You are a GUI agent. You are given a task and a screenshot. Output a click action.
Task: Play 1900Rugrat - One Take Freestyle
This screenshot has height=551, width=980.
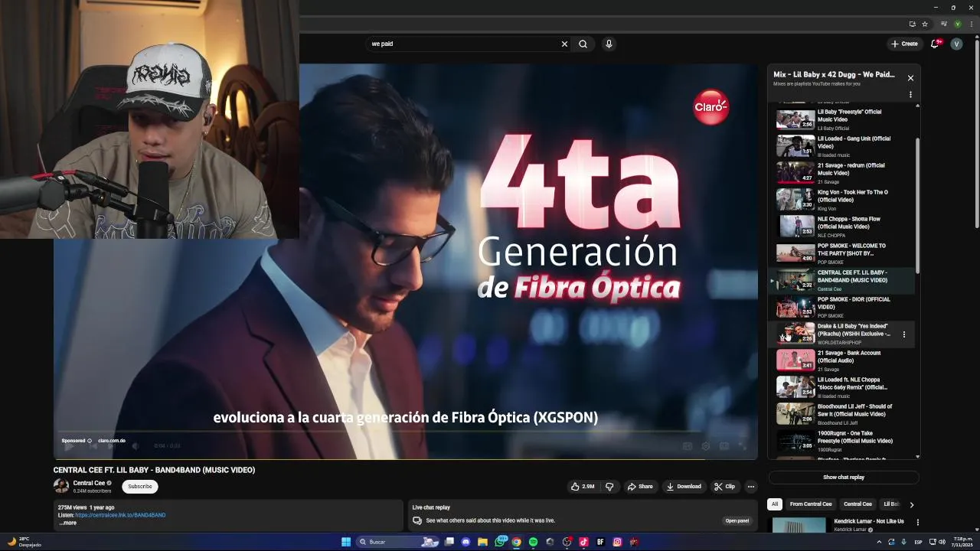point(841,441)
